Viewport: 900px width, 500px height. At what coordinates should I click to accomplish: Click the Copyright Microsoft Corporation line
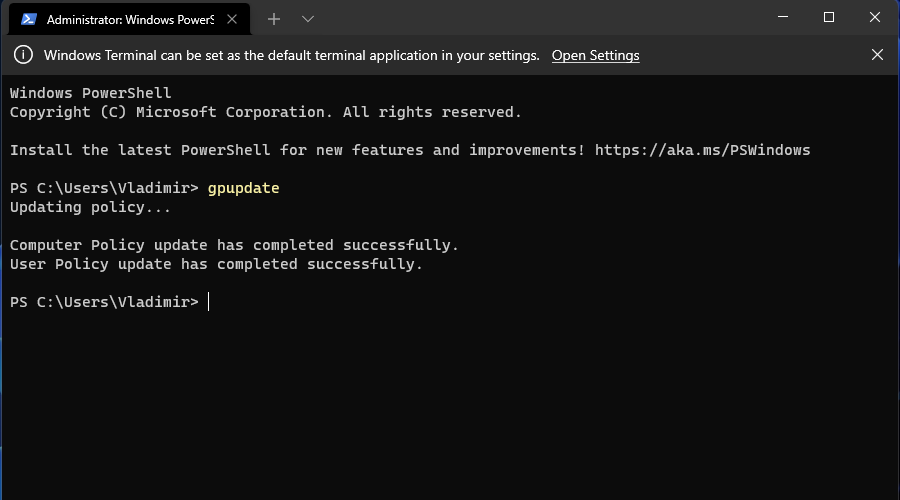click(x=266, y=112)
